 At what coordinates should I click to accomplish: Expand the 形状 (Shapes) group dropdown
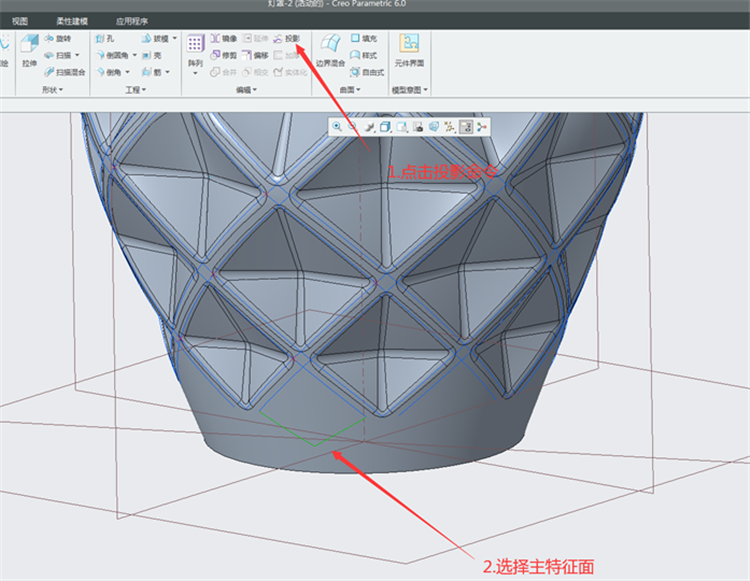53,90
